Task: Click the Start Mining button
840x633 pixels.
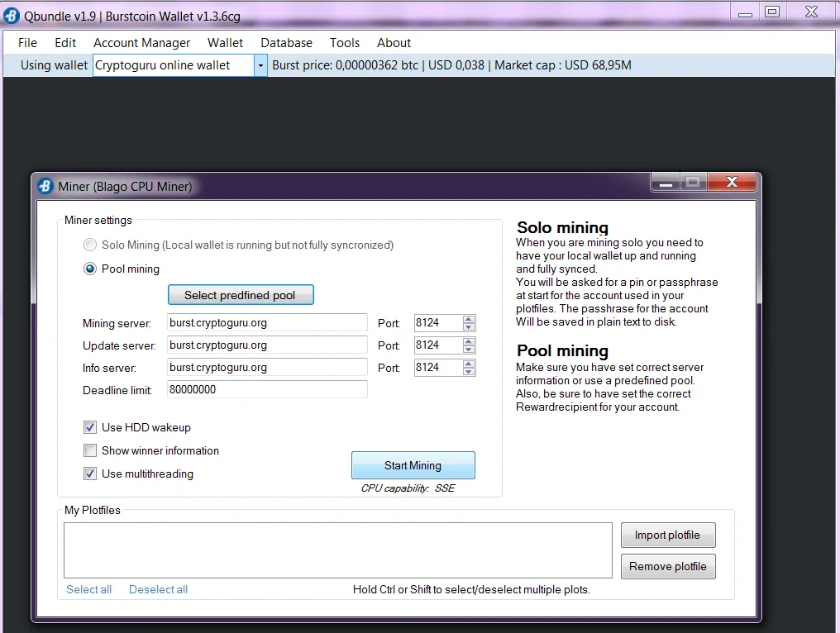Action: click(413, 465)
